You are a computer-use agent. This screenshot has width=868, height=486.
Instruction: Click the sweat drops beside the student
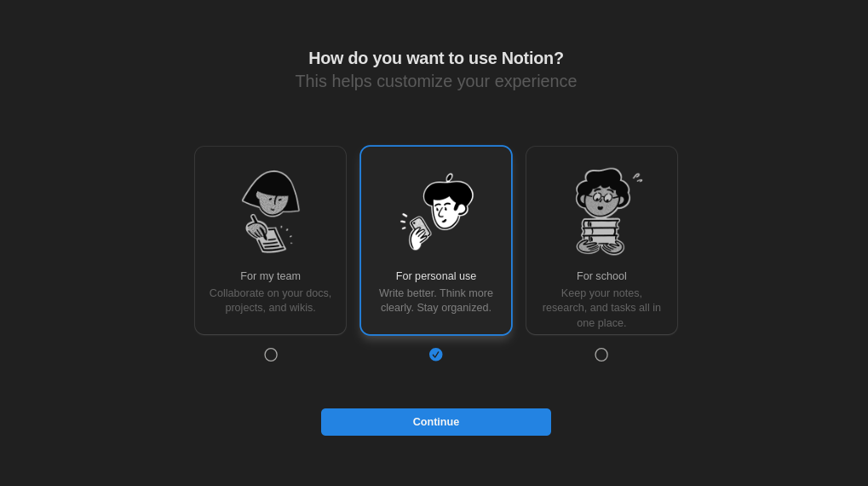638,177
